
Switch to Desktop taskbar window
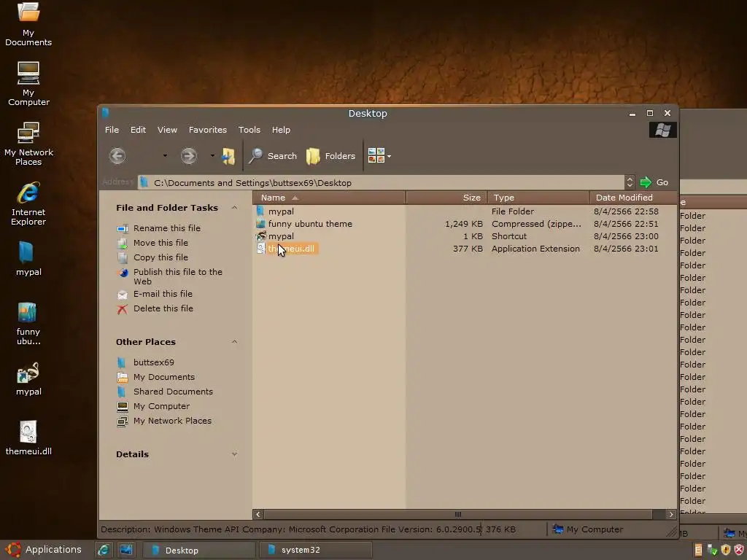coord(199,550)
